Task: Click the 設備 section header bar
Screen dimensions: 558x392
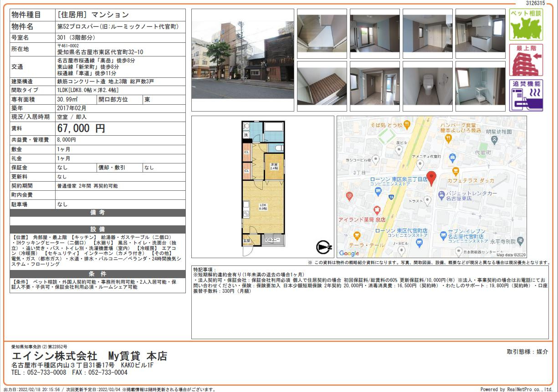Action: tap(97, 229)
